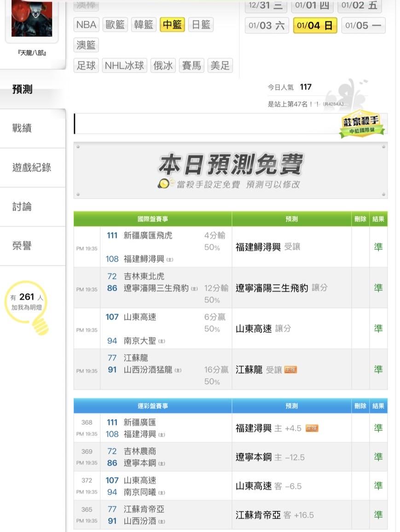Choose the 01/02 五 date button
The width and height of the screenshot is (400, 532).
point(359,6)
